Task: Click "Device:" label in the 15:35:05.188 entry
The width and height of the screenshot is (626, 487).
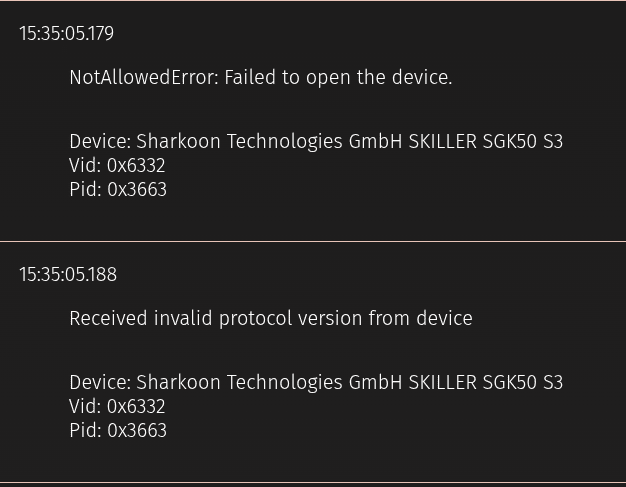Action: tap(99, 383)
